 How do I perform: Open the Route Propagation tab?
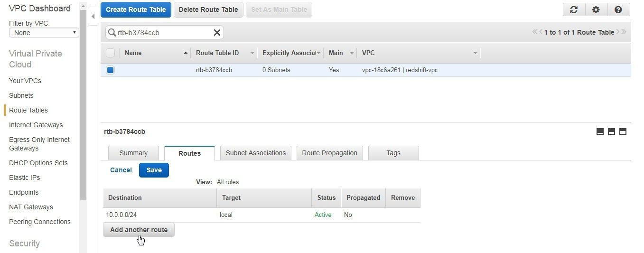(x=329, y=153)
